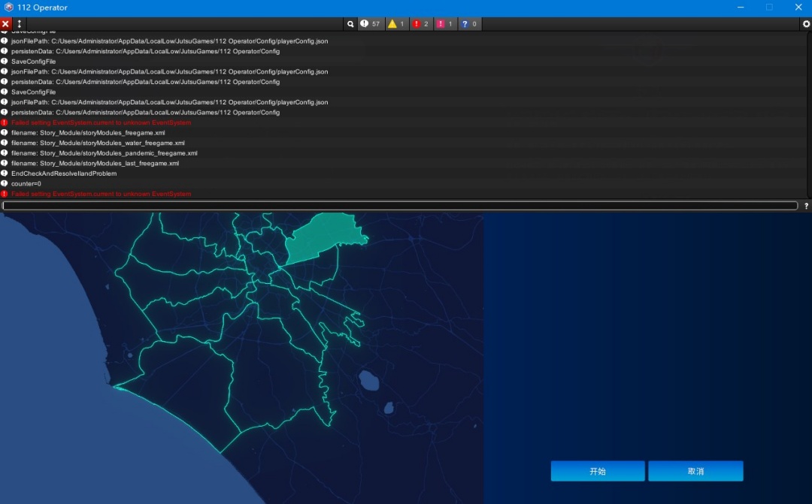The width and height of the screenshot is (812, 504).
Task: Focus the console command input field
Action: 400,206
